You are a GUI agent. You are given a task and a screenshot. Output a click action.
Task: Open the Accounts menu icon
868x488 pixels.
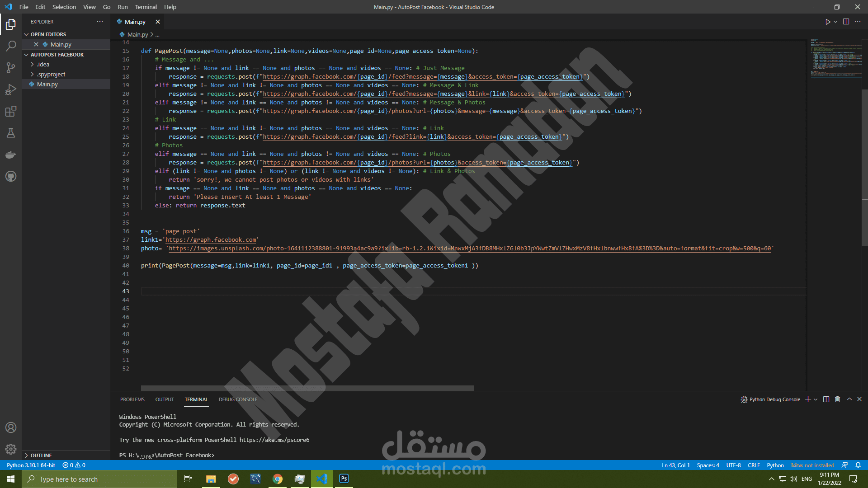pyautogui.click(x=11, y=427)
